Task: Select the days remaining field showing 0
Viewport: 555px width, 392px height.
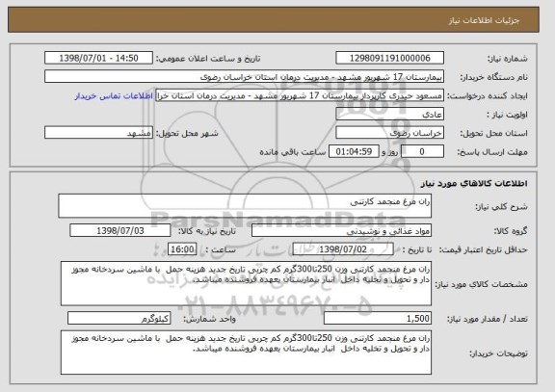Action: coord(422,152)
